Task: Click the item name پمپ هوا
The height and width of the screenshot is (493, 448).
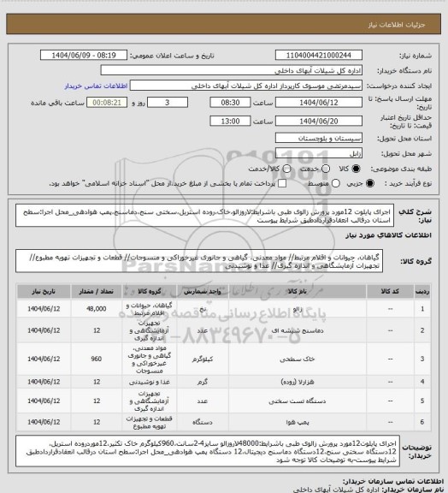Action: click(298, 422)
